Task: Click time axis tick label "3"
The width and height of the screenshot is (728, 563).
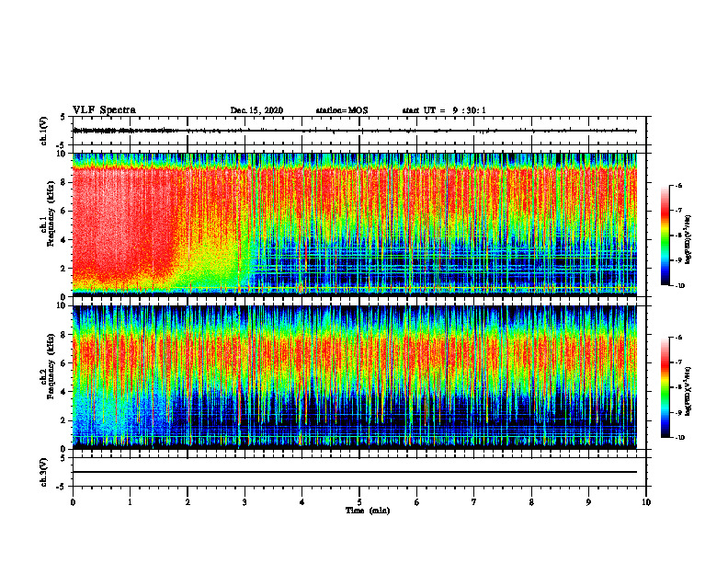Action: (x=245, y=502)
